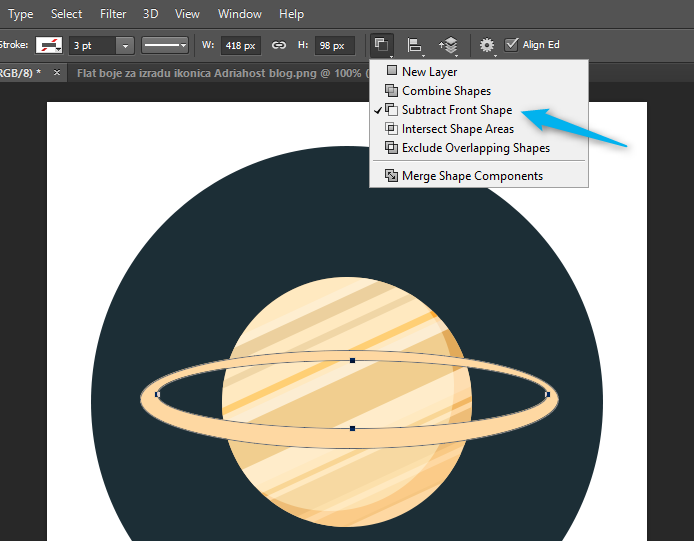694x541 pixels.
Task: Click the stroke width field showing 3 pt
Action: (x=93, y=46)
